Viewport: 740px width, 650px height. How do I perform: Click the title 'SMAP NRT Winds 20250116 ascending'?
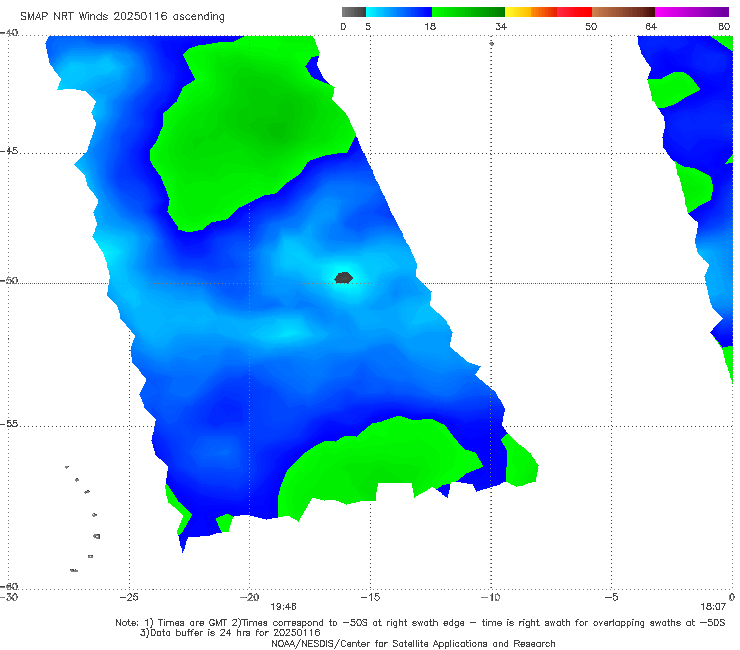(x=122, y=17)
